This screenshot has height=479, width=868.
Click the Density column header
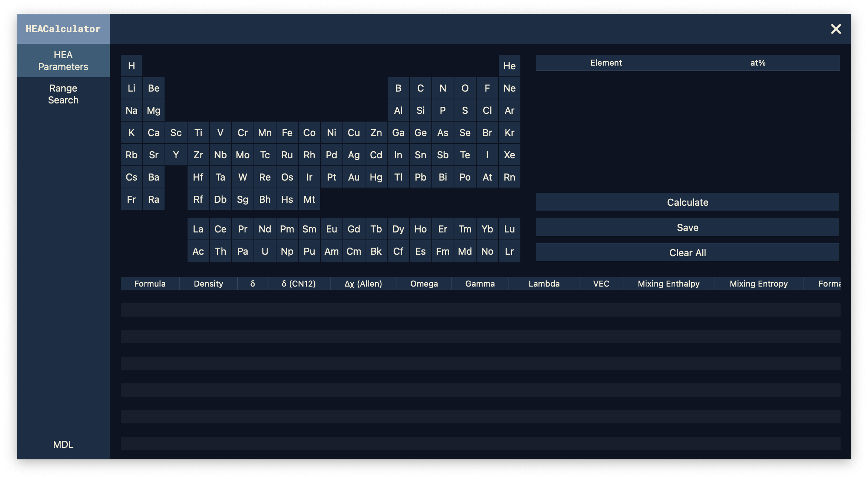[208, 284]
